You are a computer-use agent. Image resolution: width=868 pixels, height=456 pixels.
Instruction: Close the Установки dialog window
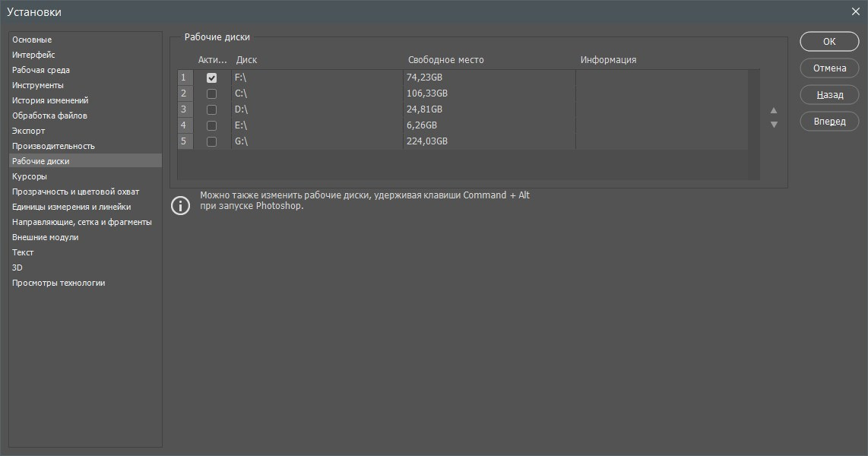855,11
